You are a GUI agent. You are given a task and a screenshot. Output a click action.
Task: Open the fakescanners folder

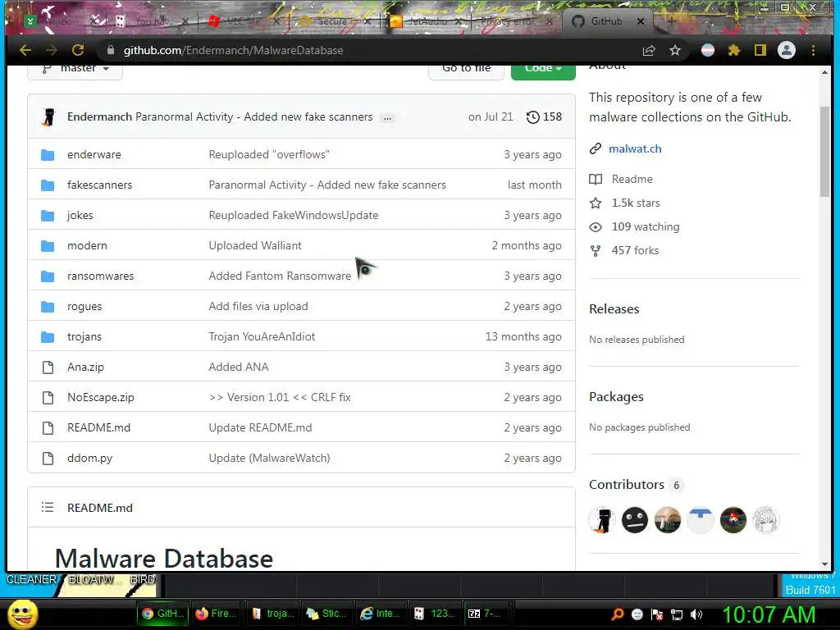pyautogui.click(x=99, y=185)
